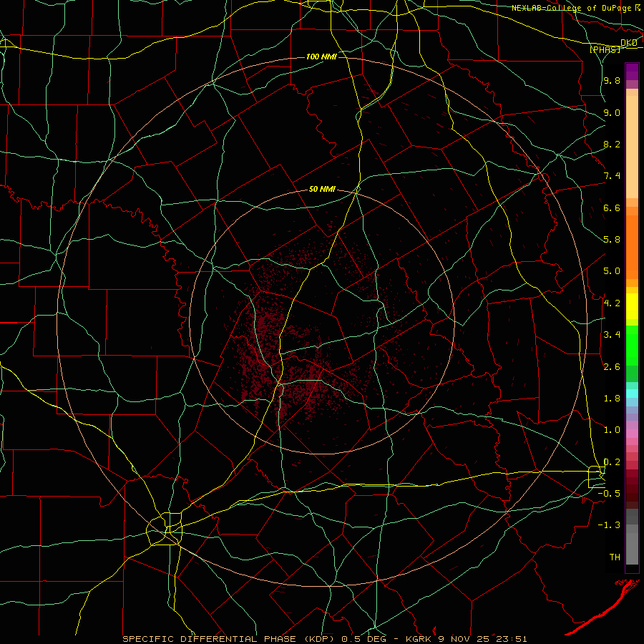Select the 7.4 value on the scale
Screen dimensions: 644x644
[612, 176]
